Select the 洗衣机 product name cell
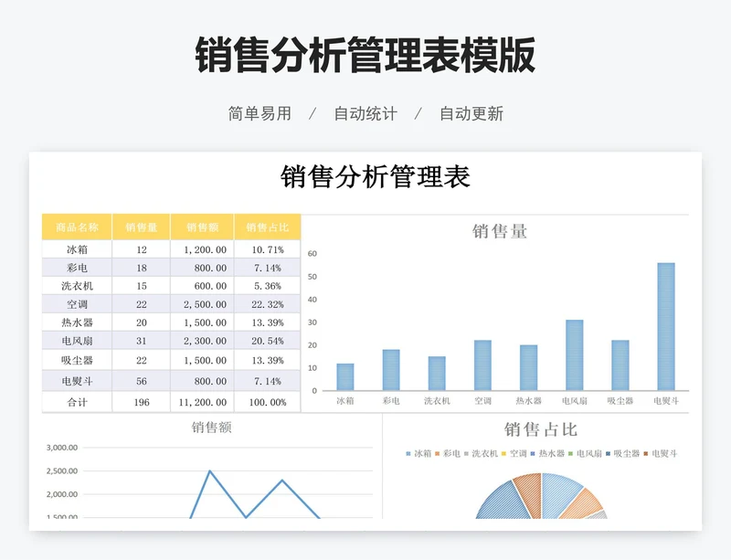This screenshot has height=560, width=731. (x=77, y=286)
